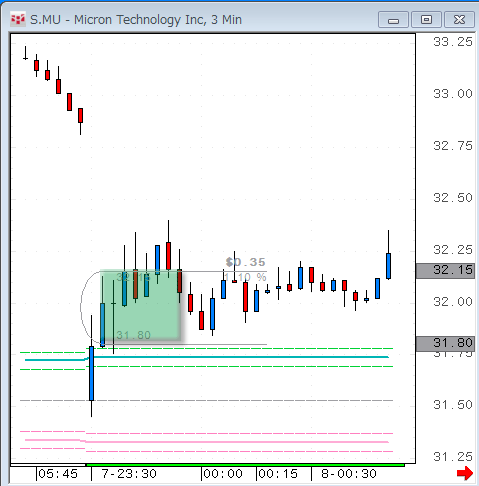This screenshot has width=479, height=486.
Task: Click the 7-23:30 time axis label
Action: pos(129,474)
